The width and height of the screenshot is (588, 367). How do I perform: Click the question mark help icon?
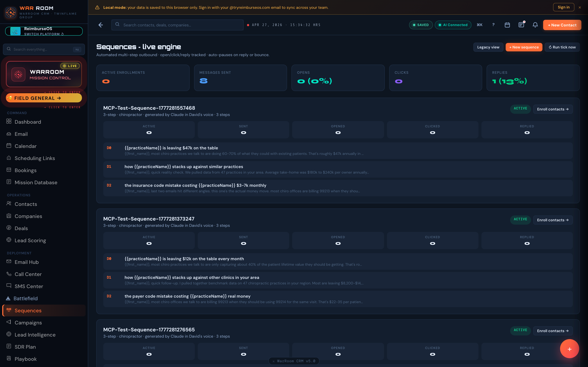click(493, 25)
